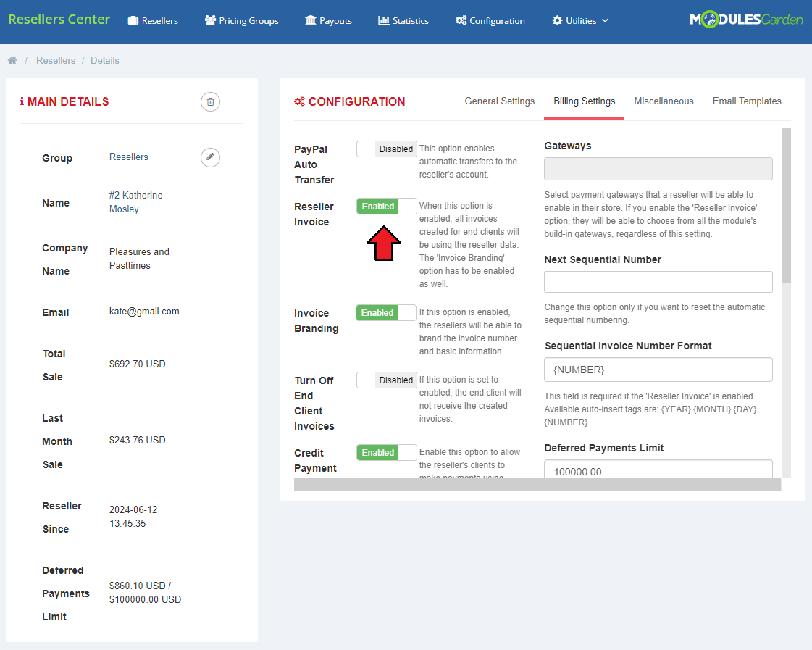Viewport: 812px width, 650px height.
Task: Click the horizontal scrollbar under configuration
Action: click(x=537, y=484)
